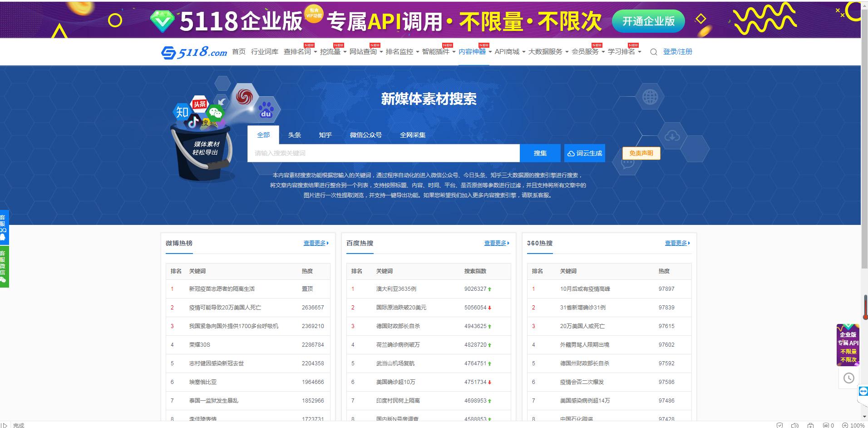
Task: Click the AD blocker counter in status bar
Action: pyautogui.click(x=829, y=425)
